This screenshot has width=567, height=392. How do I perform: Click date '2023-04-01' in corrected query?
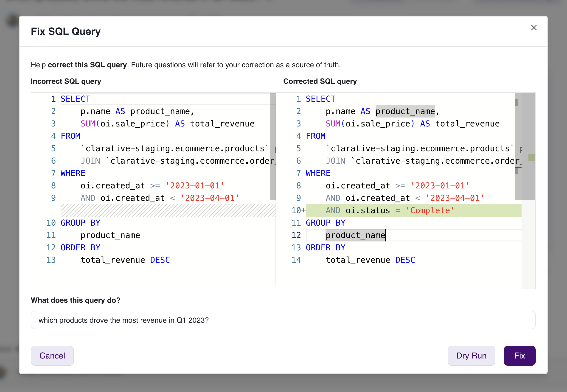click(455, 198)
